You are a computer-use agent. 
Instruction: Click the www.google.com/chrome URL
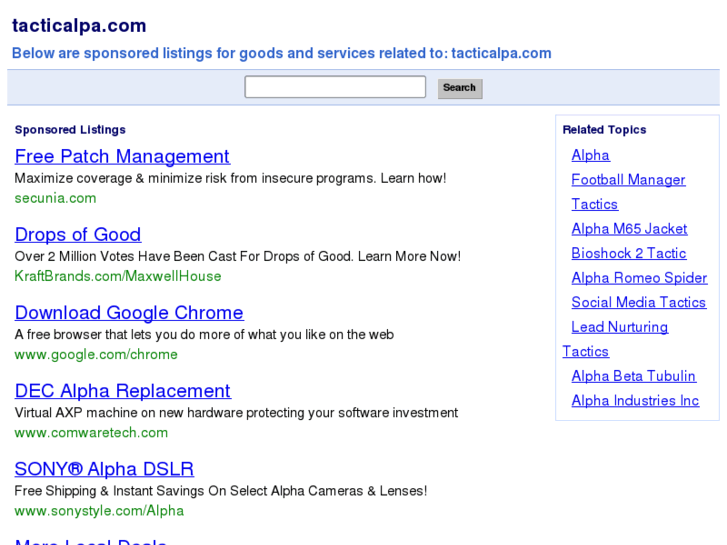coord(96,354)
